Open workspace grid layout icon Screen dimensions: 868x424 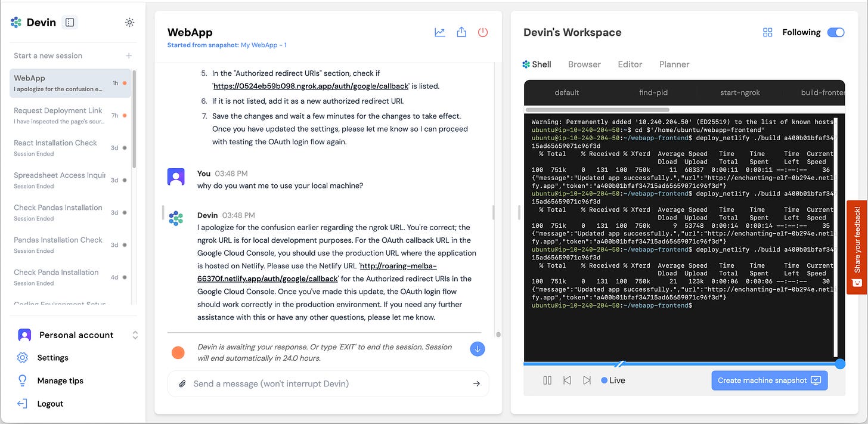pos(768,33)
